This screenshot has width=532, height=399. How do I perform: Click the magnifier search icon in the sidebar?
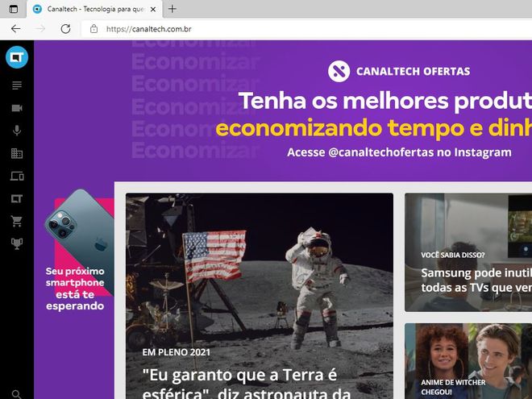(x=17, y=394)
